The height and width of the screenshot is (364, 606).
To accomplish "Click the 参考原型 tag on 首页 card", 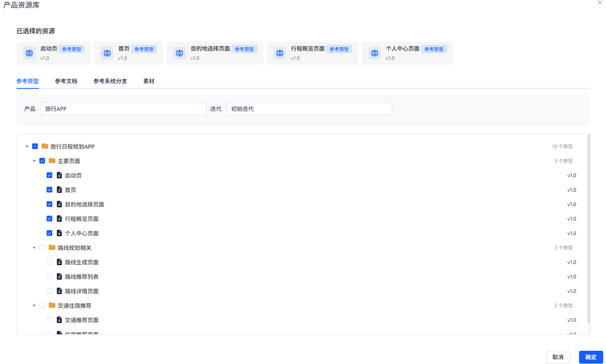I will click(144, 49).
